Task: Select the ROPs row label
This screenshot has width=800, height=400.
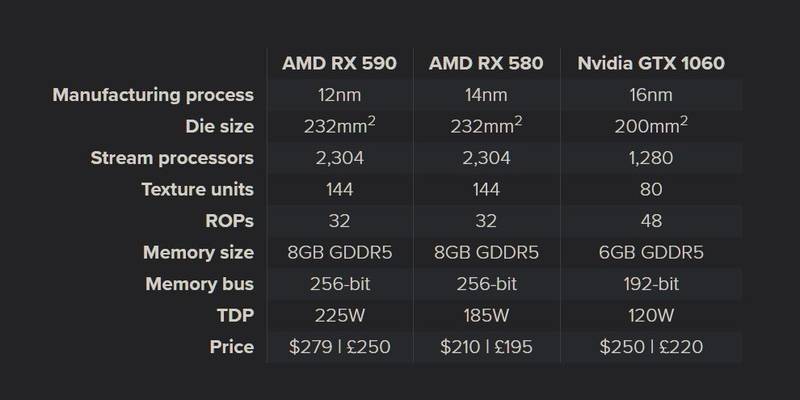Action: point(230,221)
